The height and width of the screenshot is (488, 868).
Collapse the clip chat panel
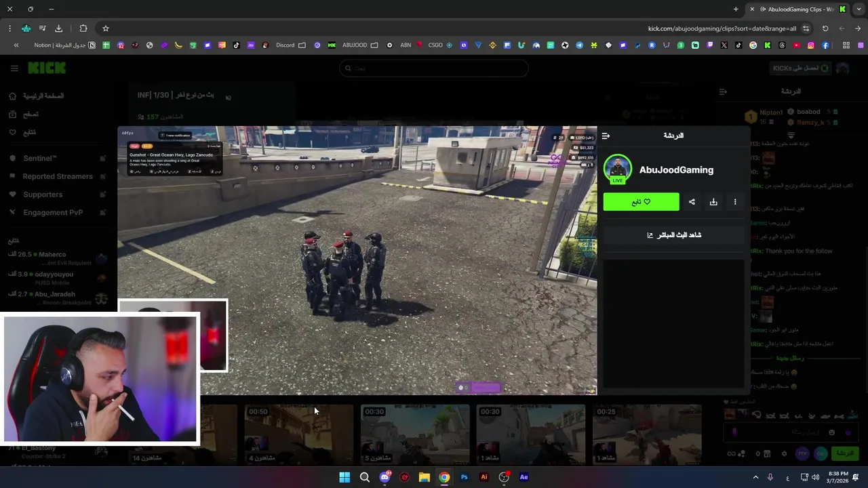click(x=606, y=136)
